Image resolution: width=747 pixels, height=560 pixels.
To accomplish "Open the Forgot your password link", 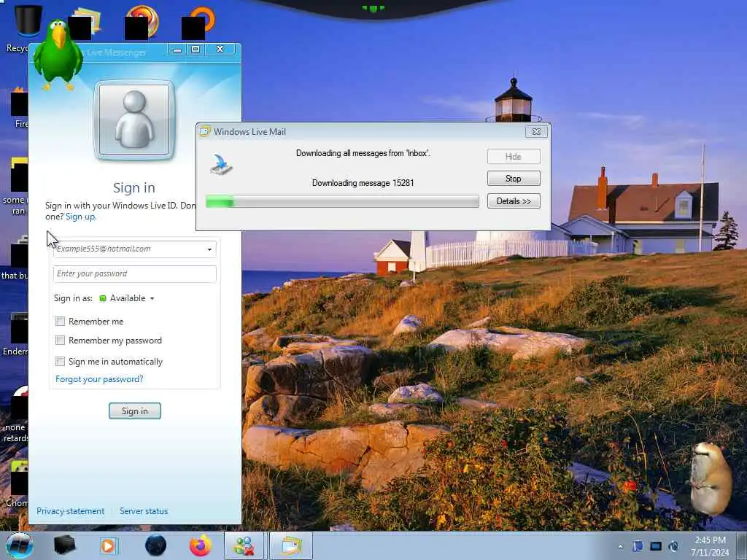I will tap(99, 379).
